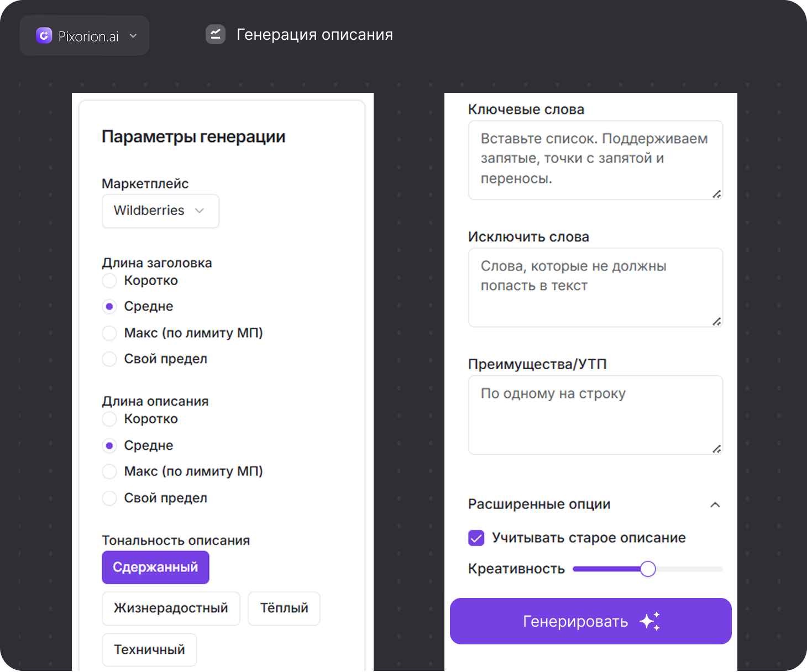Click the sparkles icon on Генерировать button
807x672 pixels.
click(652, 621)
